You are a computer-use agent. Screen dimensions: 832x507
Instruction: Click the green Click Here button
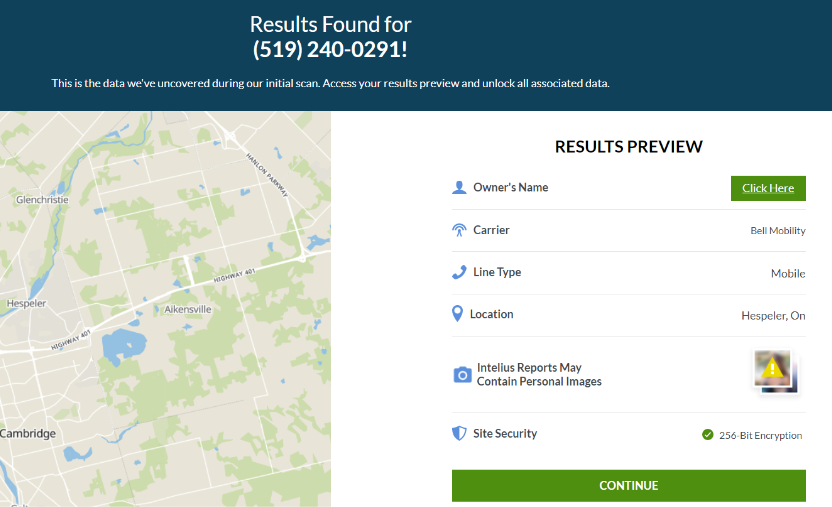[x=768, y=188]
